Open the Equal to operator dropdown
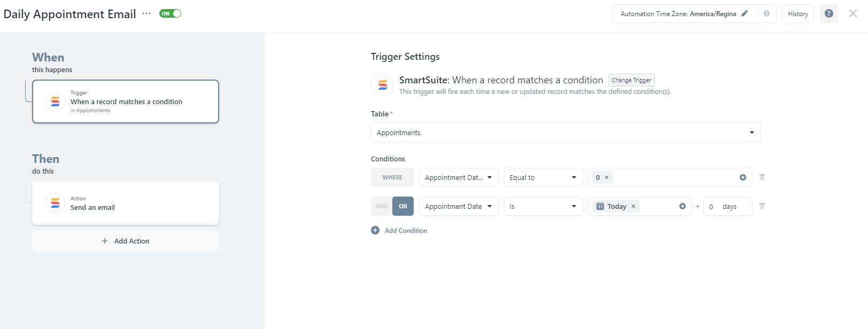 [543, 177]
